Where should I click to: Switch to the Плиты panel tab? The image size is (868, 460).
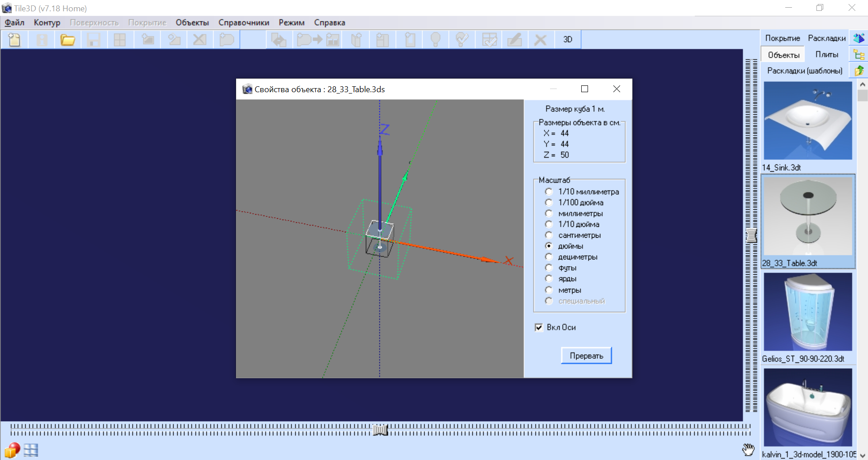tap(827, 55)
